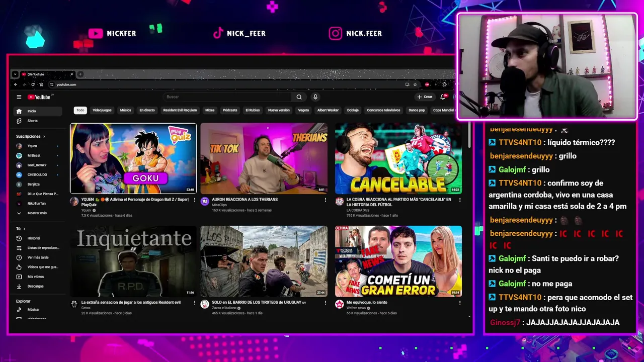Click the red ABP extension icon
The image size is (644, 362).
coord(427,84)
